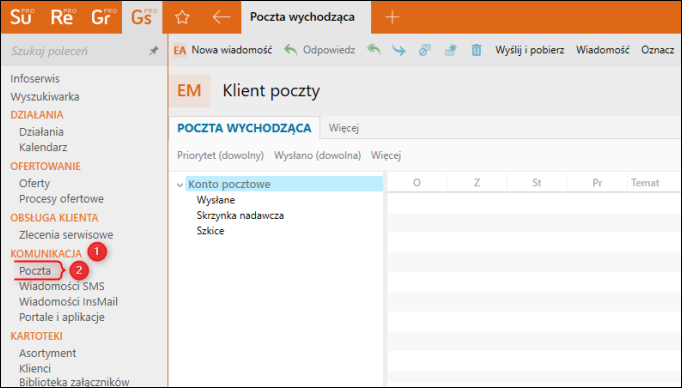Image resolution: width=682 pixels, height=388 pixels.
Task: Open the Więcej filters option
Action: click(x=386, y=155)
